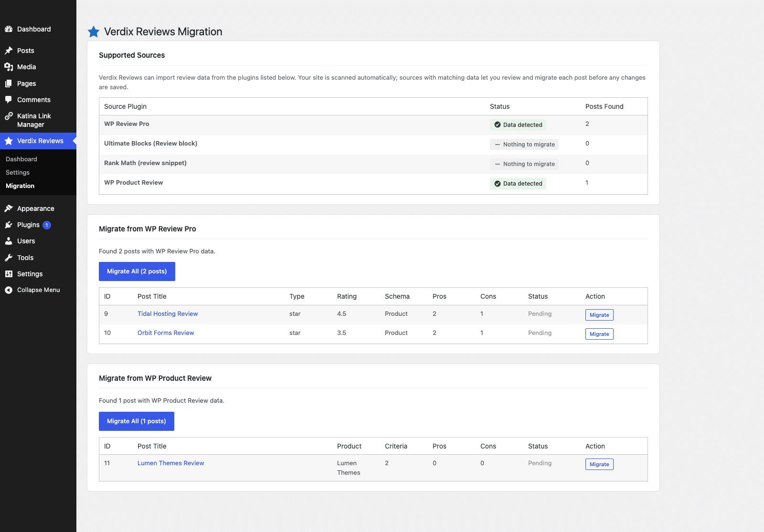
Task: Open the Verdix Reviews Settings submenu item
Action: [18, 172]
